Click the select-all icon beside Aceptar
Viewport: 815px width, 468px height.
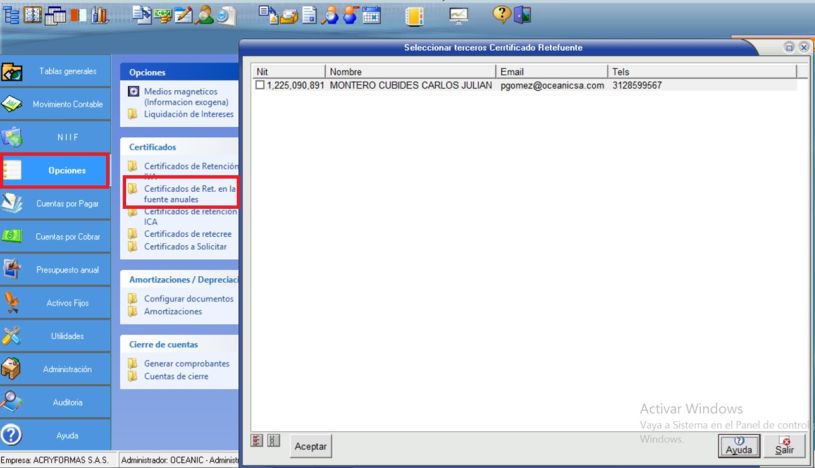pyautogui.click(x=258, y=441)
